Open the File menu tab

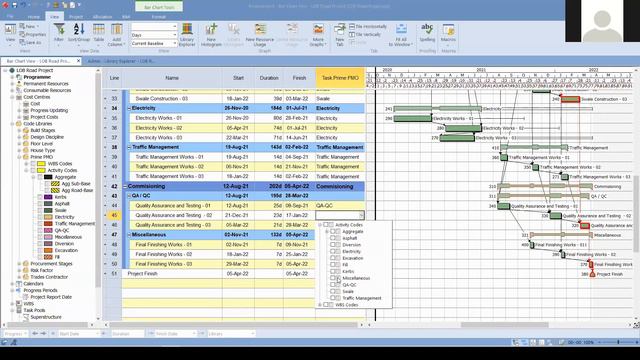point(10,17)
